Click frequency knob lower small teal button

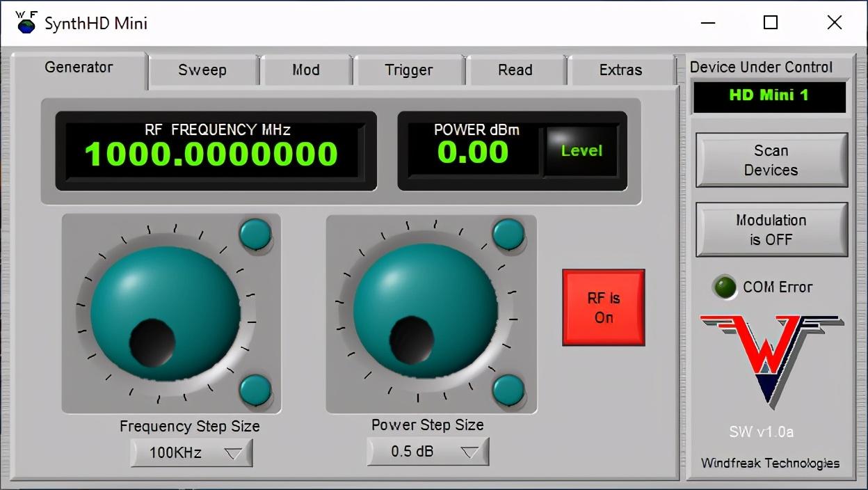point(255,390)
